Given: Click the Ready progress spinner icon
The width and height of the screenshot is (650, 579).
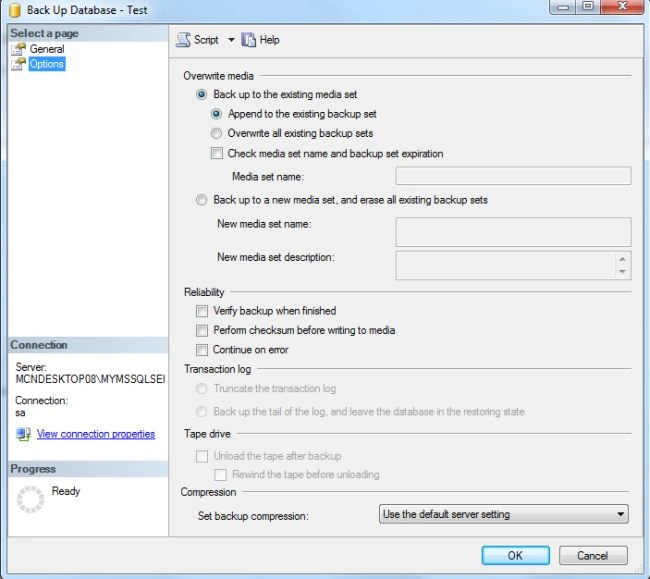Looking at the screenshot, I should point(30,499).
